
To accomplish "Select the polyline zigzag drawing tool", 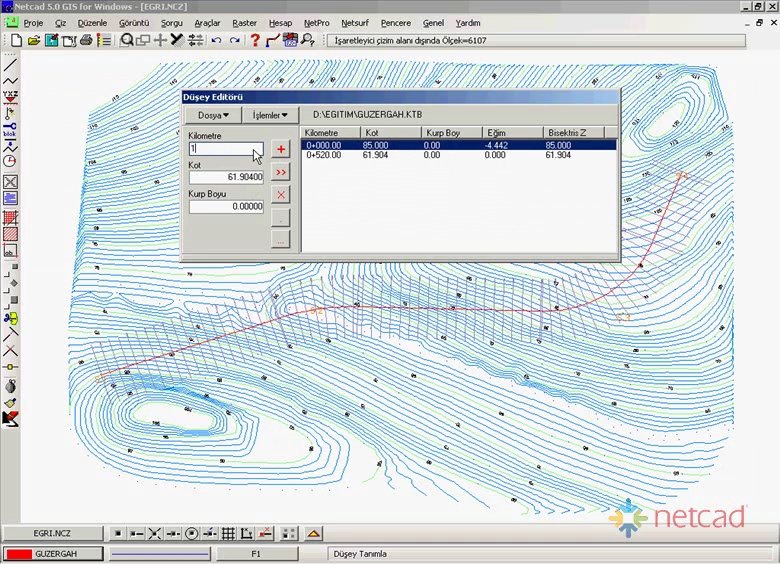I will [10, 81].
